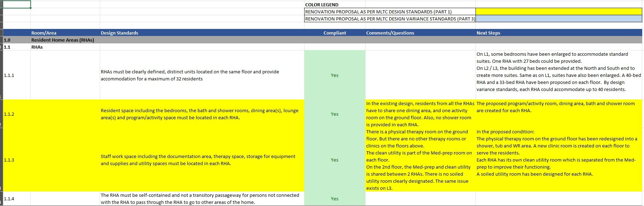Screen dimensions: 644x206
Task: Select the 'In the existing design, residents' comment cell
Action: click(421, 114)
